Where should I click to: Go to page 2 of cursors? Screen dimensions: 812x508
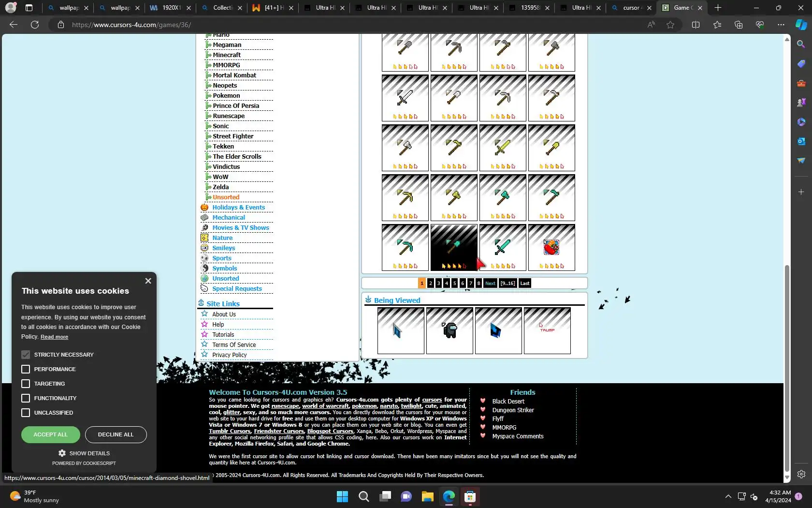[430, 284]
